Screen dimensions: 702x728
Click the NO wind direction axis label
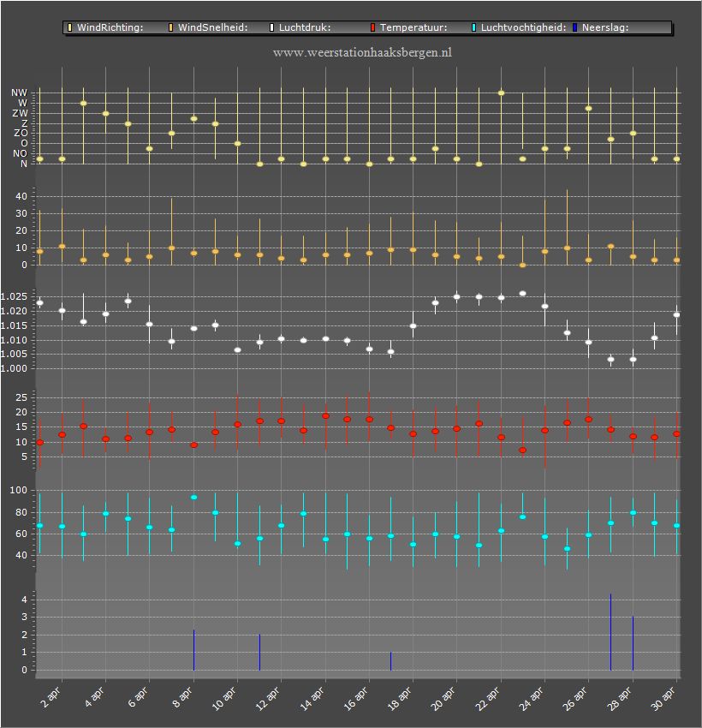20,153
